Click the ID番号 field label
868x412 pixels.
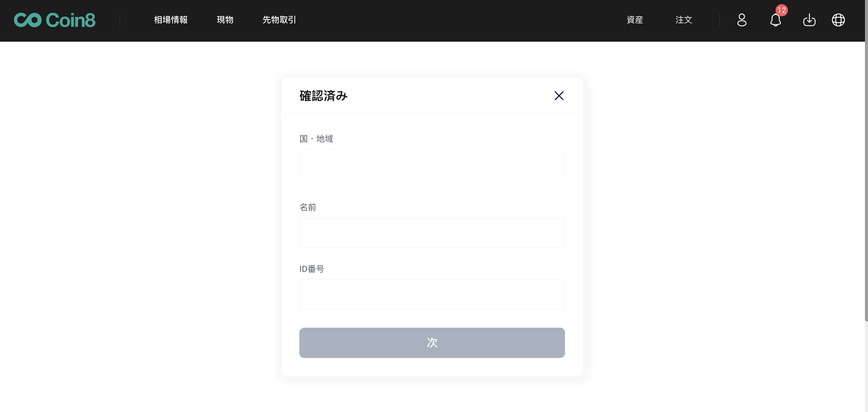click(311, 269)
